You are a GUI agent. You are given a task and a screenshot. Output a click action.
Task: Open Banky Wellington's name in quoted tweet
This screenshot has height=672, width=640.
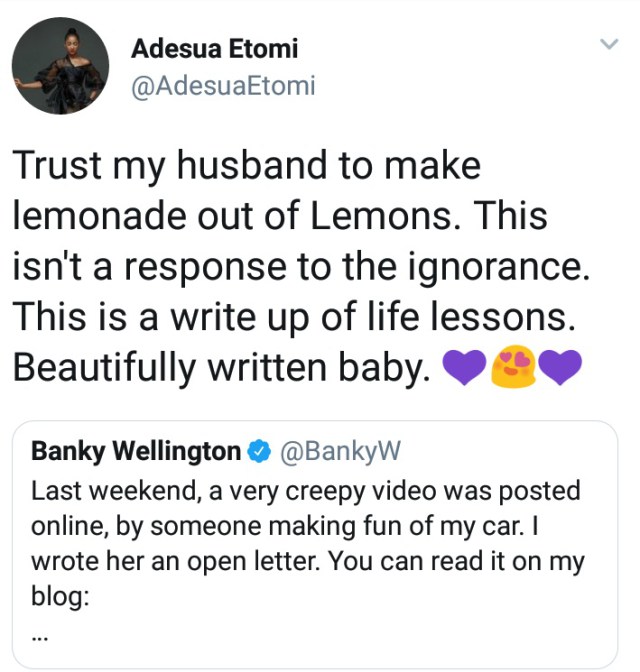click(x=135, y=452)
